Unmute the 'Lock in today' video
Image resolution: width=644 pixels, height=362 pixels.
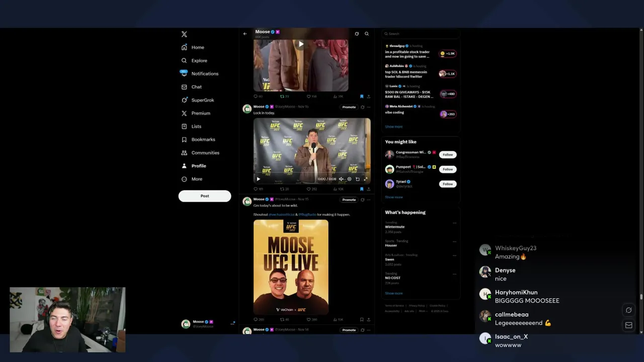341,179
